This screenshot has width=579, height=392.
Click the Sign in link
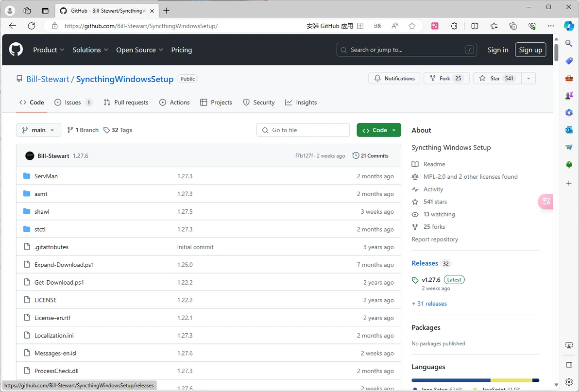pos(498,50)
